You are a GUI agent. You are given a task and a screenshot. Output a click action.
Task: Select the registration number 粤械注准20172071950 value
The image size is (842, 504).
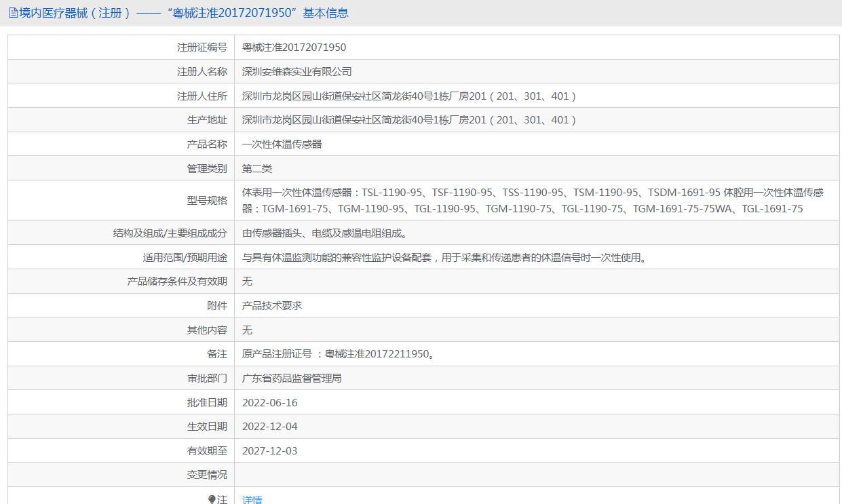[x=294, y=47]
